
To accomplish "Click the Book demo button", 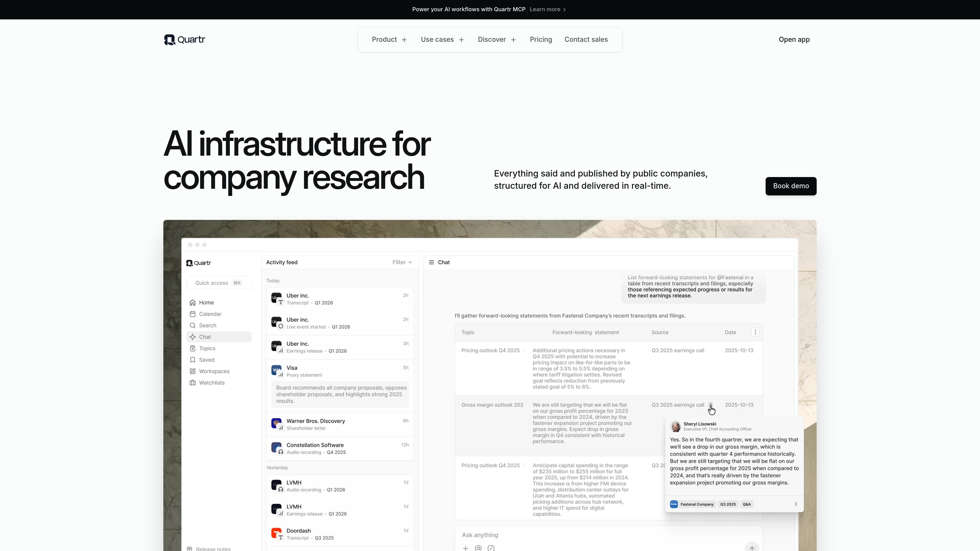I will (x=791, y=186).
